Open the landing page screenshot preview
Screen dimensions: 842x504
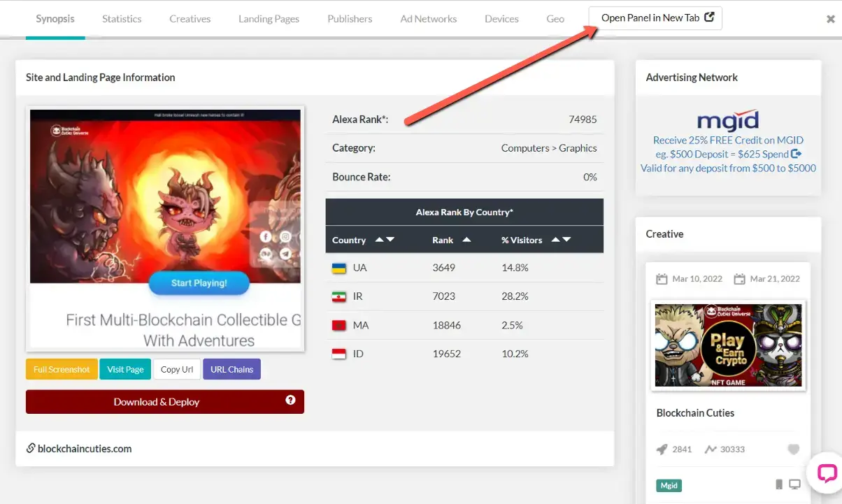point(165,229)
